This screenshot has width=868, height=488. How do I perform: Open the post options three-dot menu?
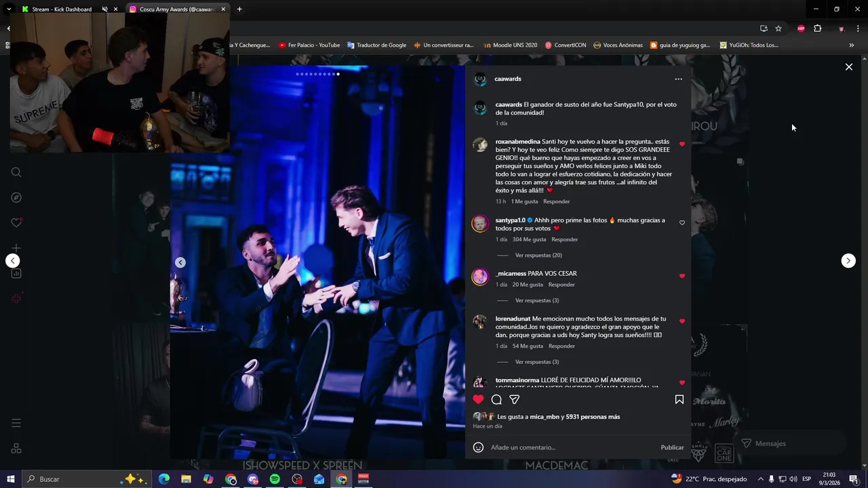click(x=678, y=79)
